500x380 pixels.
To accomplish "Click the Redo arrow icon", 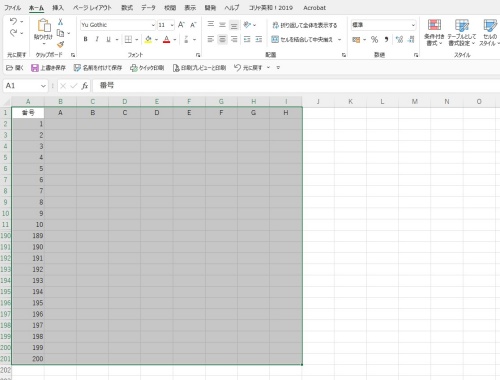I will (x=14, y=33).
